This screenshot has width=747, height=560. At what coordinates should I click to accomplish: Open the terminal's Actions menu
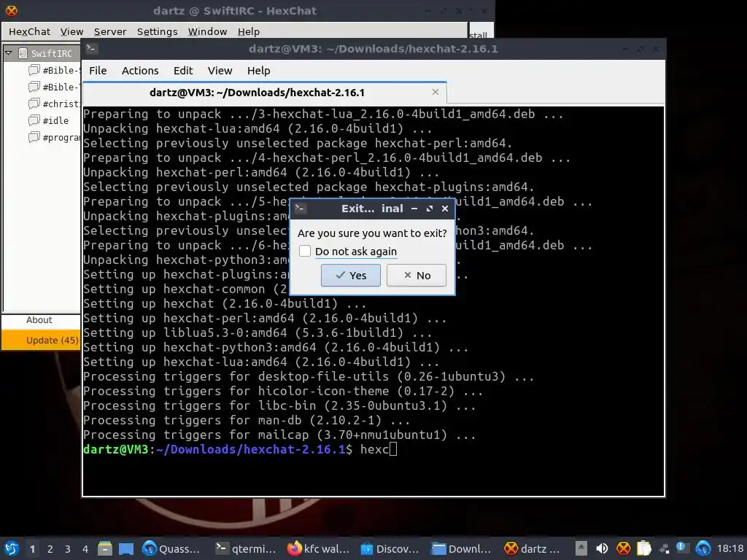[x=140, y=71]
